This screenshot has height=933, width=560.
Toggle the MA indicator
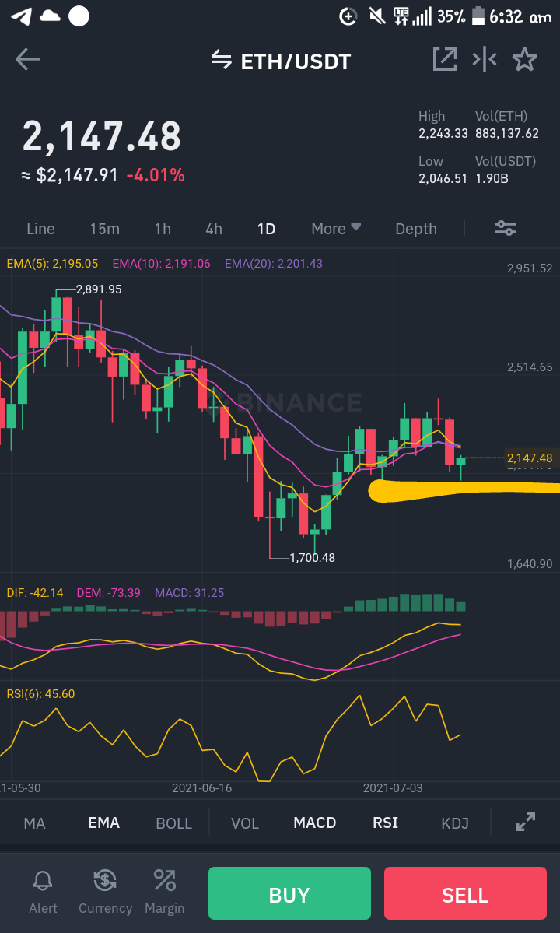click(x=34, y=823)
